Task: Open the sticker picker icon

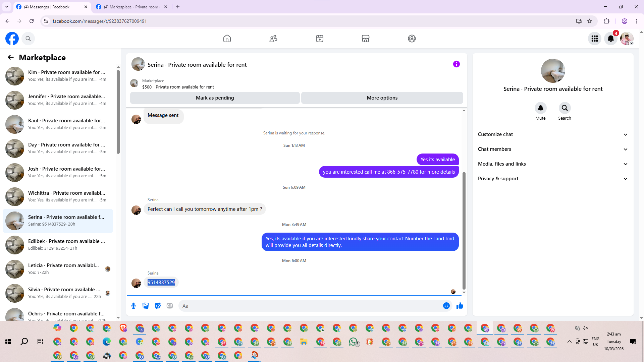Action: pyautogui.click(x=158, y=306)
